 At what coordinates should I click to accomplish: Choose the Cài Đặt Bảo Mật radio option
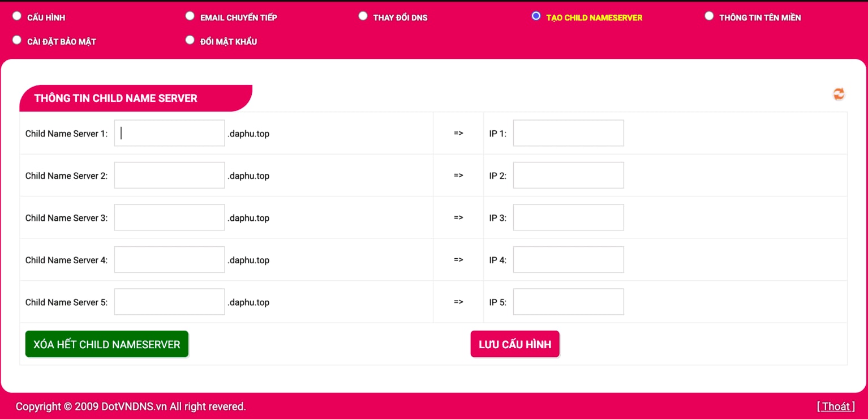pos(17,40)
